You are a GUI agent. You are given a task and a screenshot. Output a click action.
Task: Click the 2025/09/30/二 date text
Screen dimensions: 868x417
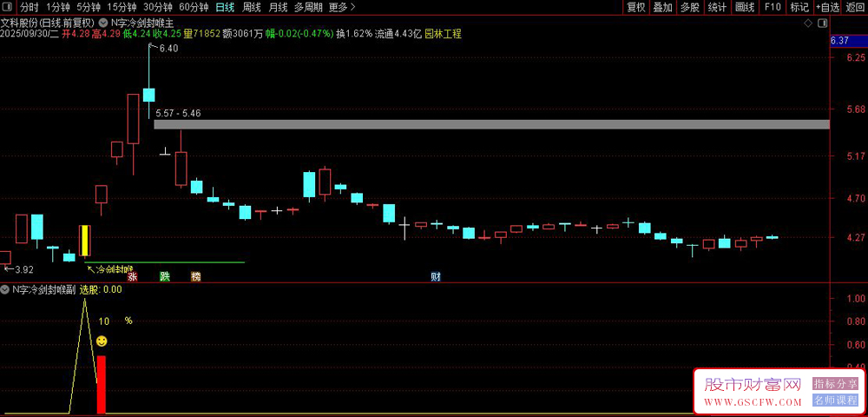coord(30,34)
